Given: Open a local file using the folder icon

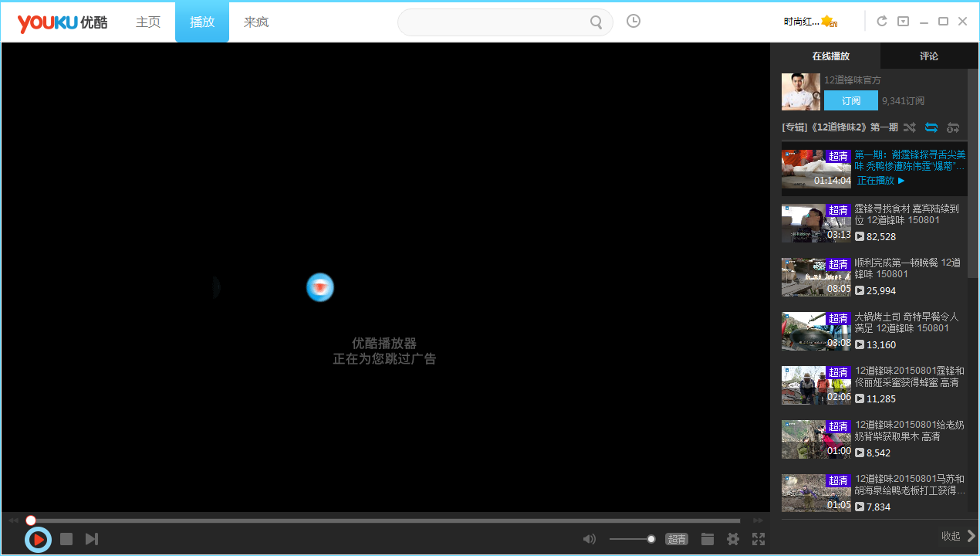Looking at the screenshot, I should 707,538.
